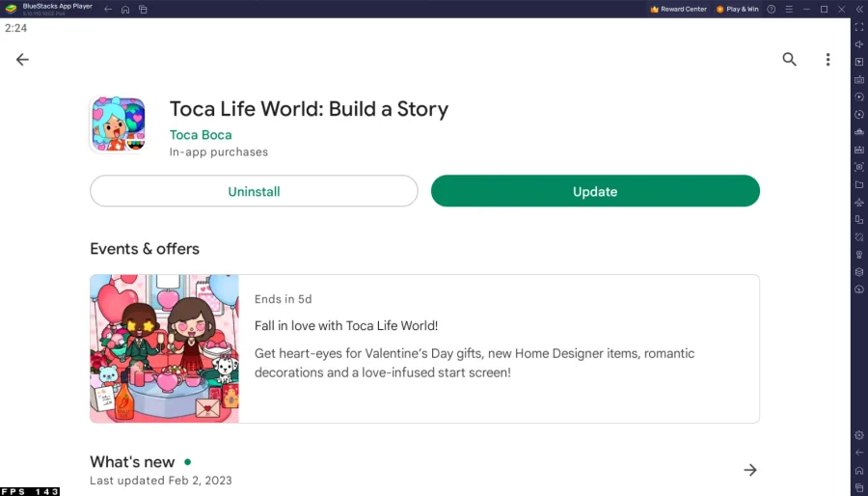Open the BlueStacks hamburger menu

(789, 10)
